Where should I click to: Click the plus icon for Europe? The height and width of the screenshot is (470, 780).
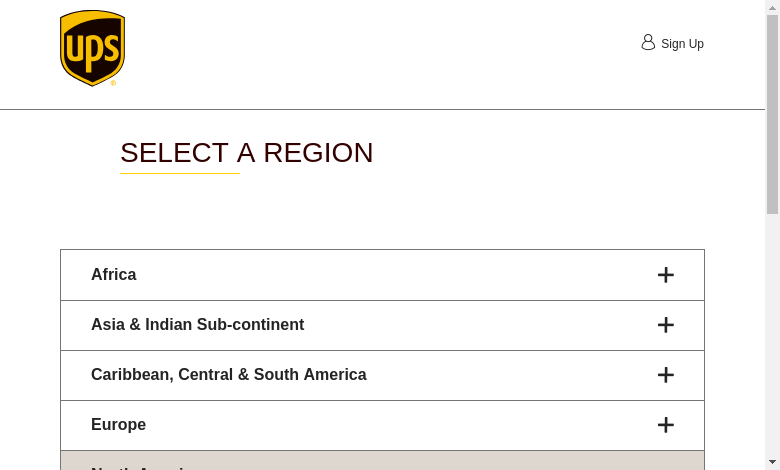(x=666, y=425)
